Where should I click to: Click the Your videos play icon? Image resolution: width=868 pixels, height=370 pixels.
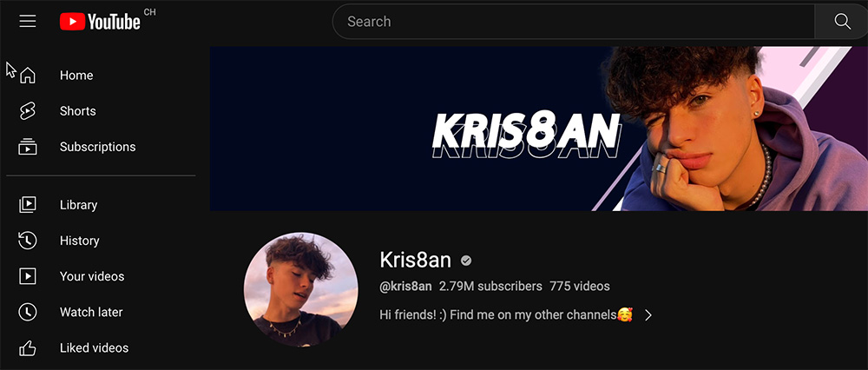tap(28, 276)
